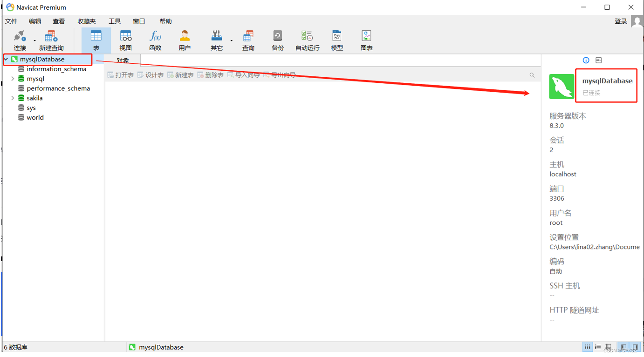The height and width of the screenshot is (357, 644).
Task: Click the 其它 tools toolbar icon
Action: [216, 40]
